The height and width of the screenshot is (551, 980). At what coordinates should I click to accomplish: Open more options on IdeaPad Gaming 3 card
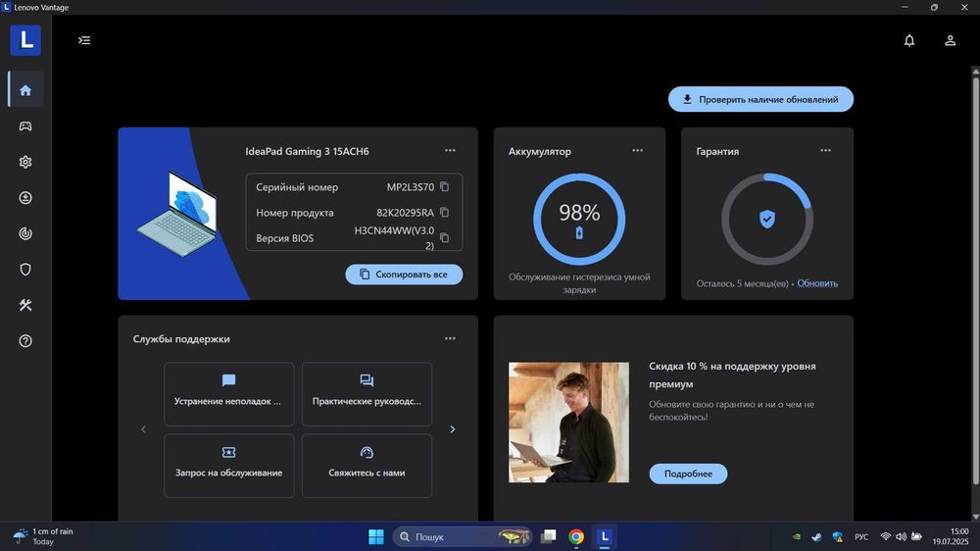click(x=450, y=151)
